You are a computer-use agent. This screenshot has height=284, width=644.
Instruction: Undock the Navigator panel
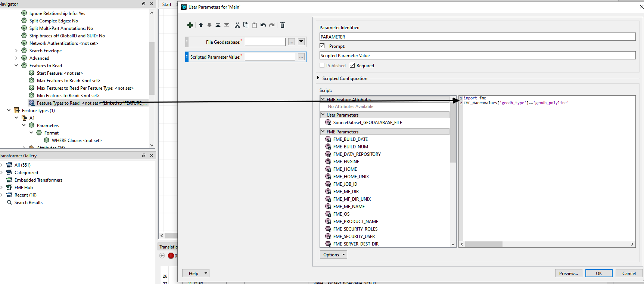(144, 4)
